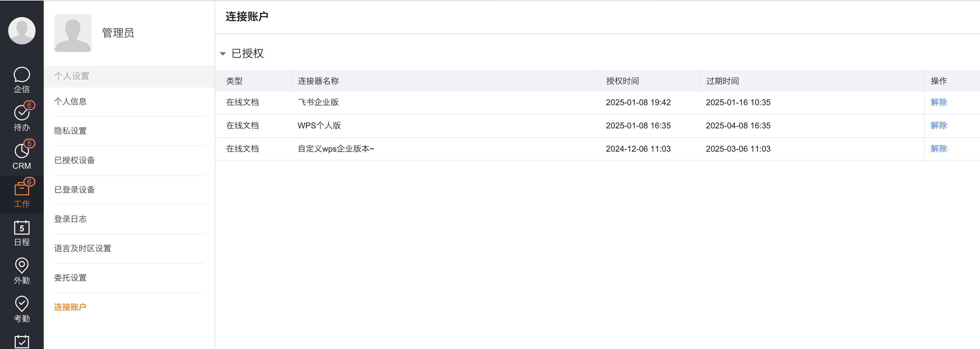Viewport: 980px width, 349px height.
Task: Click expiry time 2025-03-06 11:03
Action: pos(738,149)
